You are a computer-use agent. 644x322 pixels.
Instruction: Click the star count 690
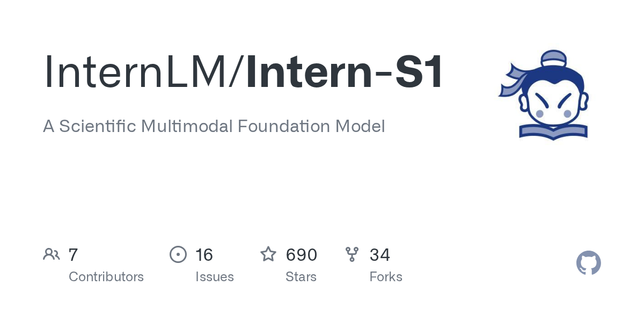(x=302, y=254)
